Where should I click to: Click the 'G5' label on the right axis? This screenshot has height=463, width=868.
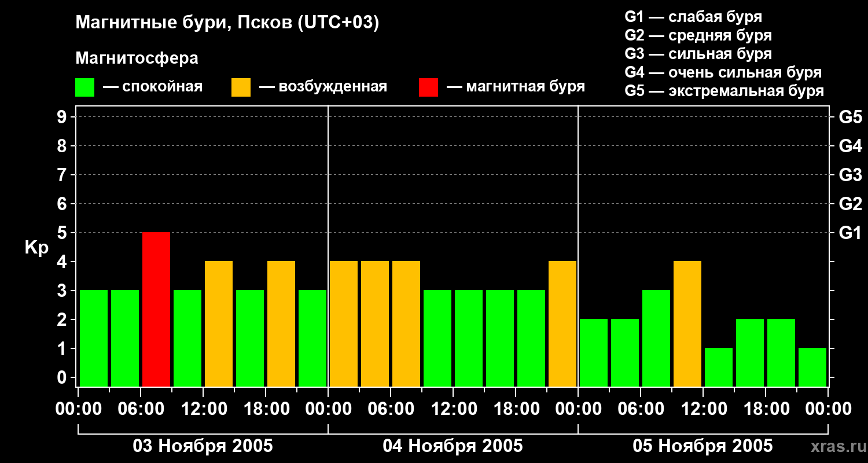coord(851,117)
